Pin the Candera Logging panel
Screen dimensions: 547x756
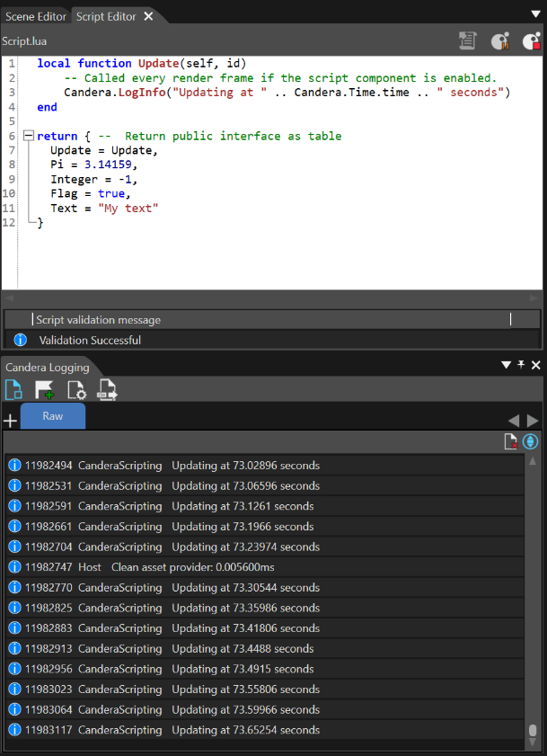[x=520, y=365]
